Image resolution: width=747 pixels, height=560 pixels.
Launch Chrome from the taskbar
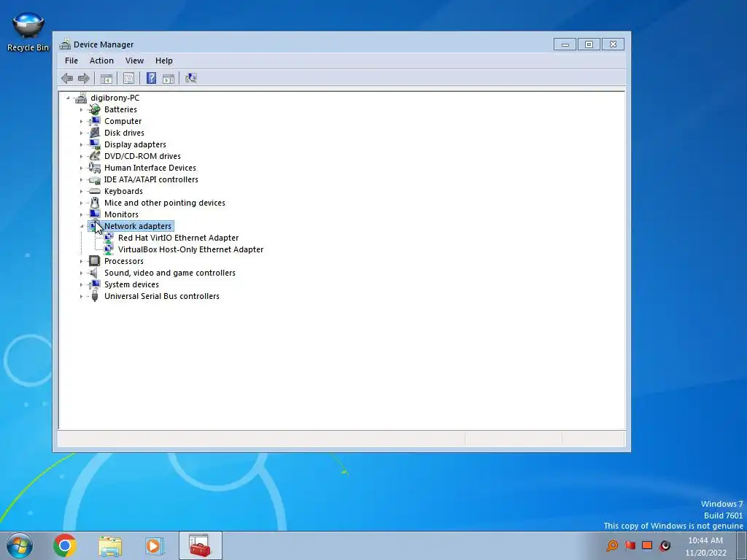click(65, 545)
